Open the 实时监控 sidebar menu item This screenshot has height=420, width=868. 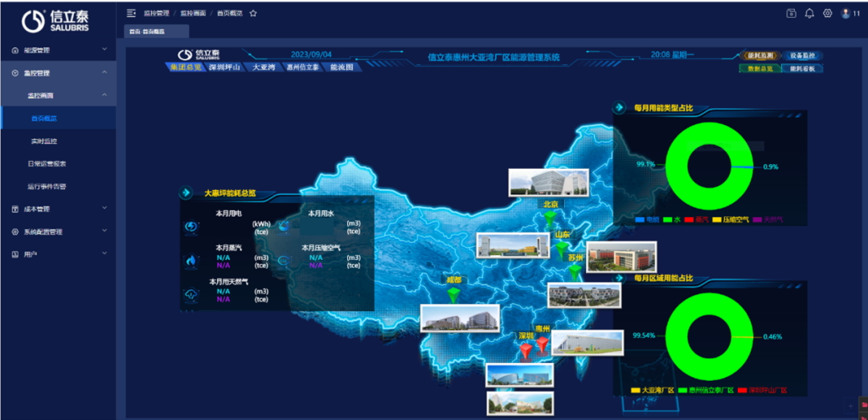(44, 141)
